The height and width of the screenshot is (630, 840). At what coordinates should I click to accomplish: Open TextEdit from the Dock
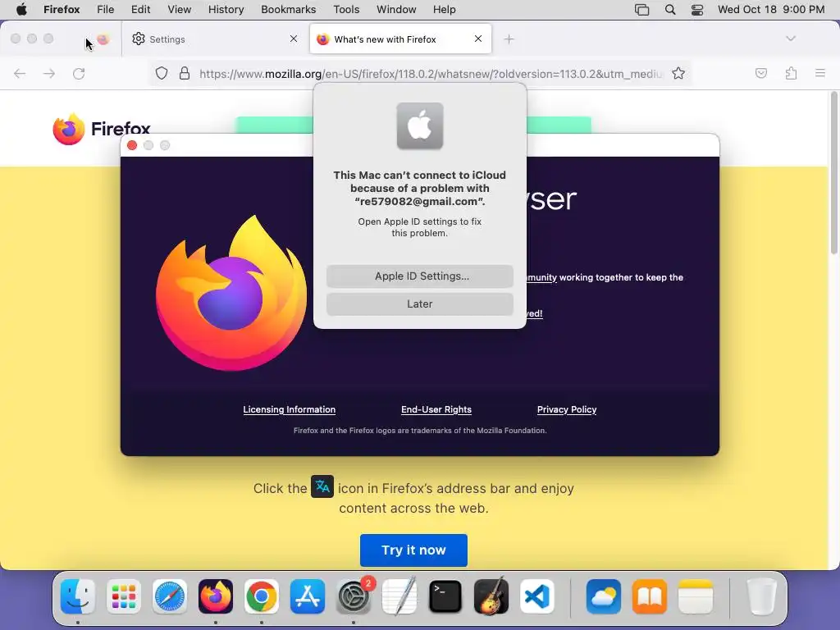point(399,596)
